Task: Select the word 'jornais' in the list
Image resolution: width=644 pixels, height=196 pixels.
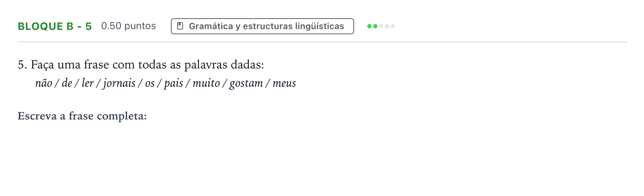Action: click(x=119, y=83)
